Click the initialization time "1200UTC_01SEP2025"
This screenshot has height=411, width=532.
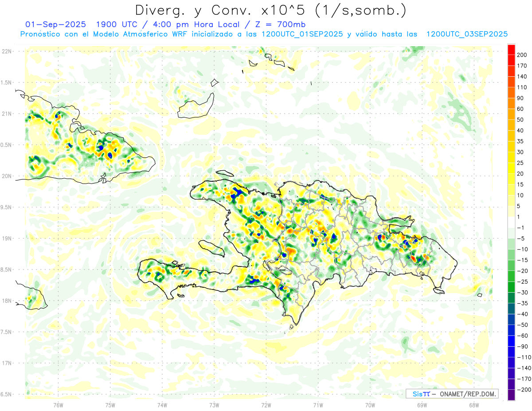coord(302,34)
